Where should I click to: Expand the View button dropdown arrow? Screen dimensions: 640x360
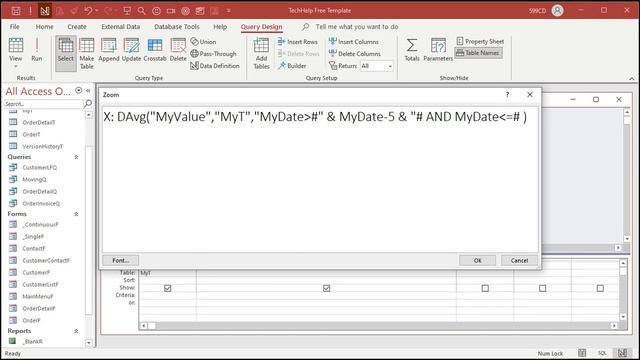pyautogui.click(x=16, y=67)
